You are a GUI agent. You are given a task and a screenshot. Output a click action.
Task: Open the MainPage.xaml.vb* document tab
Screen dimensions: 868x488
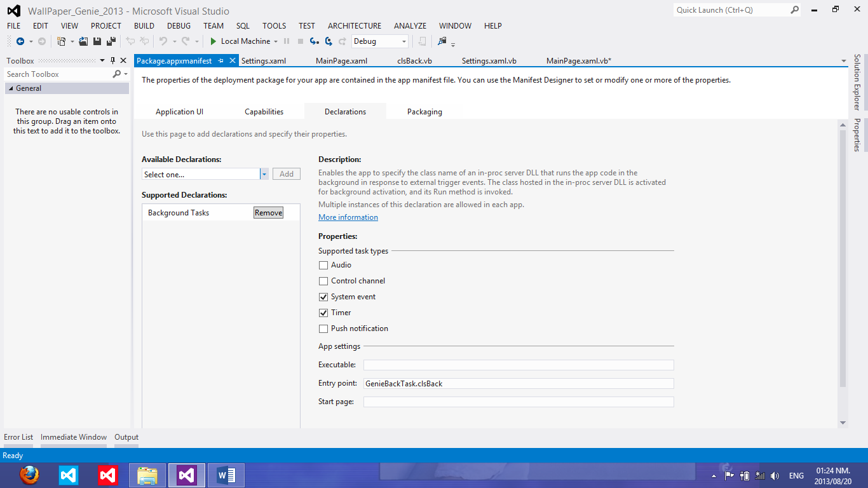tap(579, 61)
